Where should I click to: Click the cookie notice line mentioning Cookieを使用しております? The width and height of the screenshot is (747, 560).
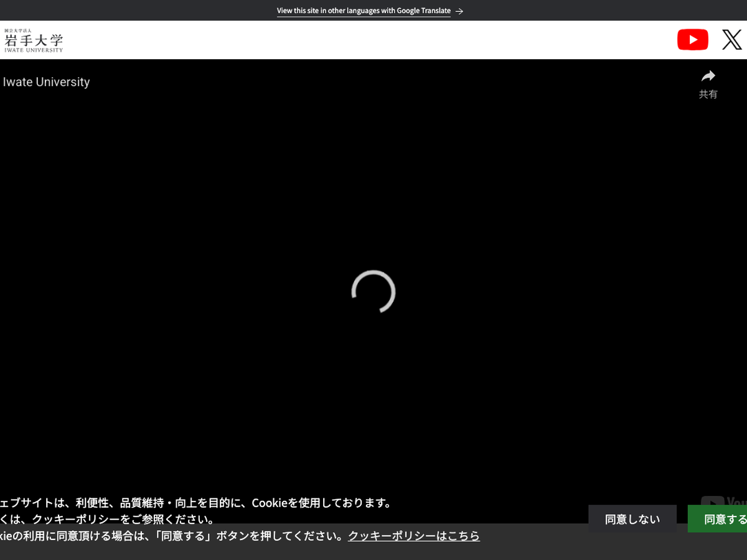tap(199, 503)
